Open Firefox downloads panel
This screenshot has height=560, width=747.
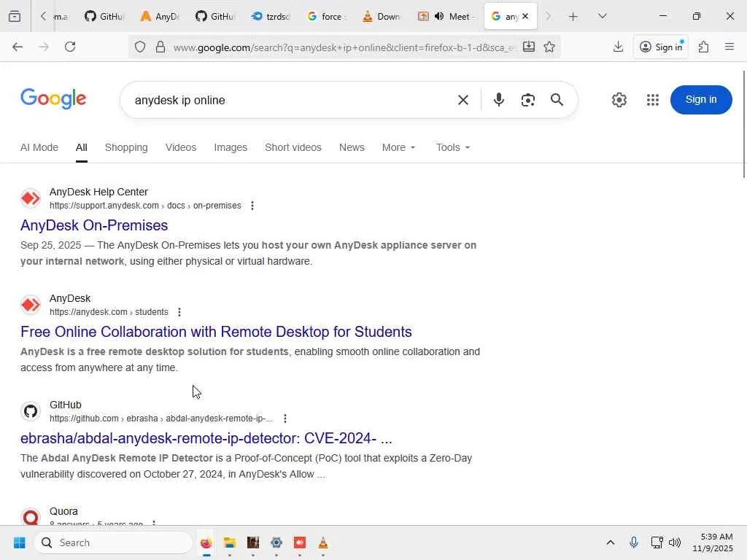click(618, 47)
